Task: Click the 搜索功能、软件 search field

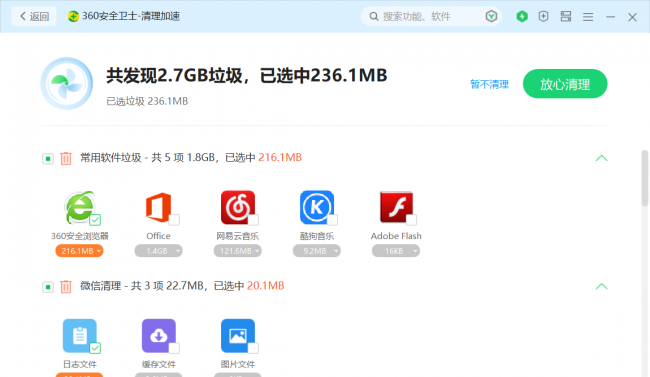Action: 431,17
